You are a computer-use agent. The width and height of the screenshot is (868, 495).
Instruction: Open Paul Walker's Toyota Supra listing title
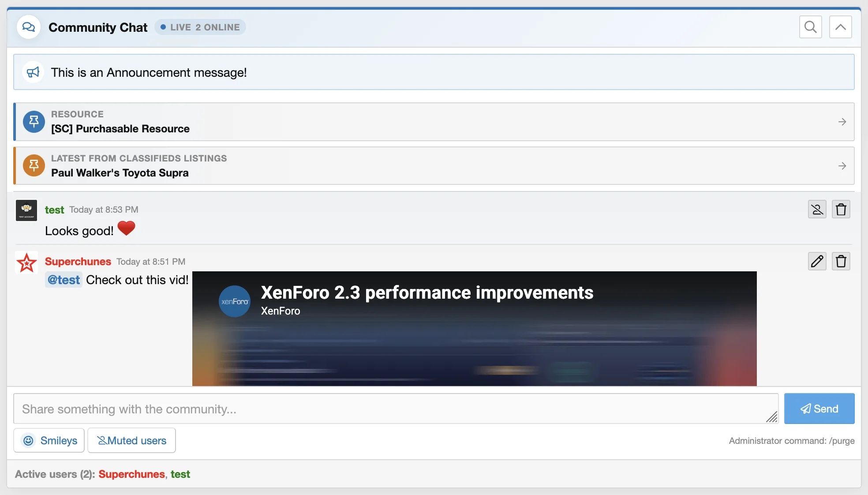click(120, 173)
